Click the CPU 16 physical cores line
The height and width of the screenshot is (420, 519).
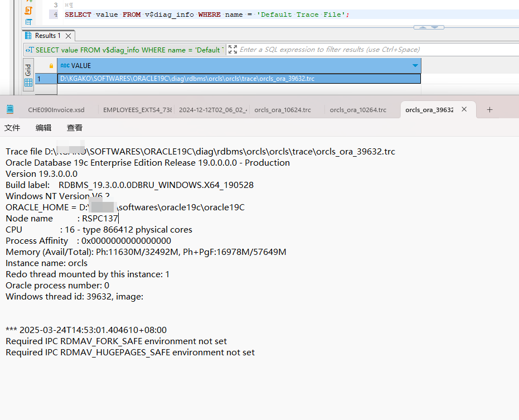click(x=99, y=230)
